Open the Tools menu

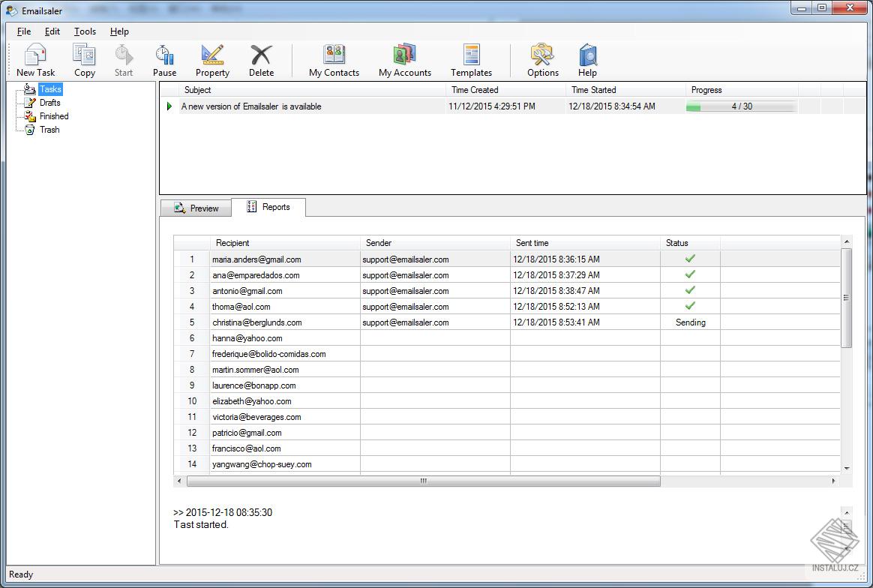85,31
